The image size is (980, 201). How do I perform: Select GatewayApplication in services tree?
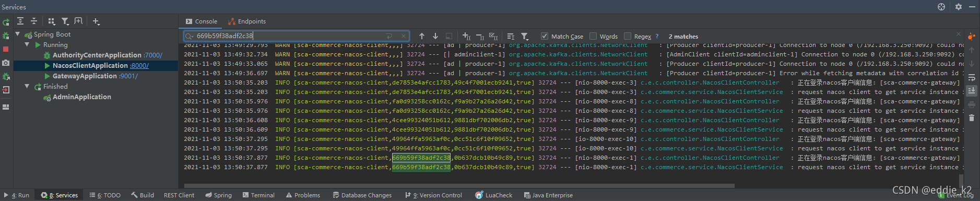tap(85, 76)
